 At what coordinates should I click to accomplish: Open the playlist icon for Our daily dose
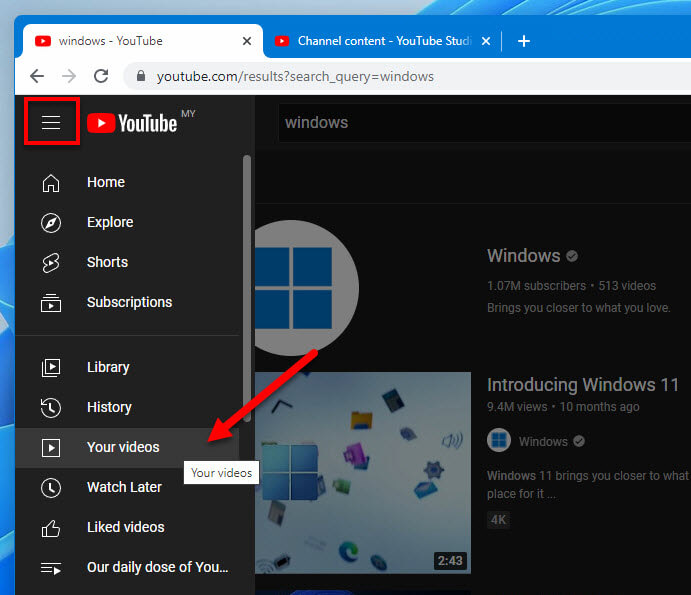click(51, 568)
